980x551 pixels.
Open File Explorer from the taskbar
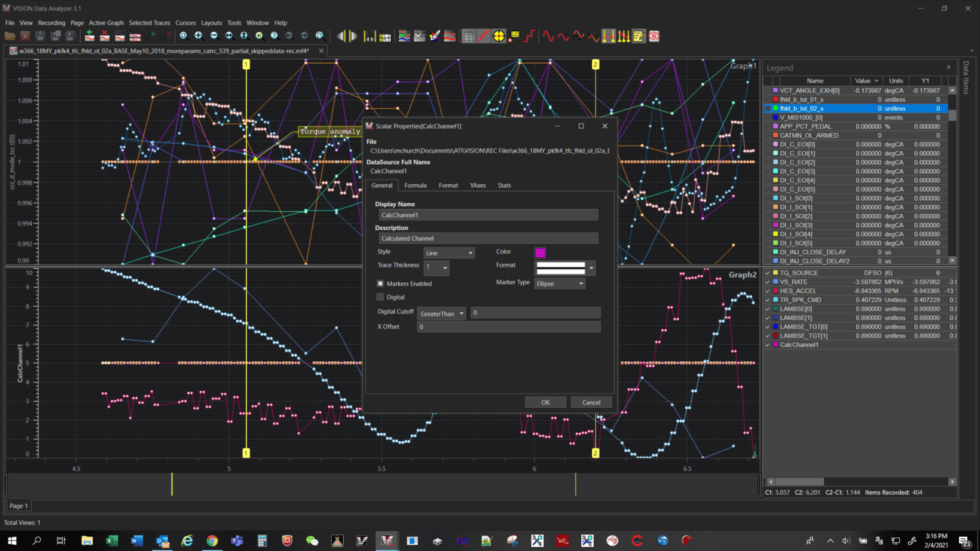[86, 541]
